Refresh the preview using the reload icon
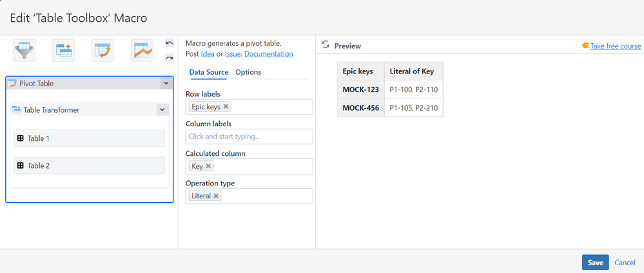Viewport: 644px width, 273px height. (x=326, y=45)
